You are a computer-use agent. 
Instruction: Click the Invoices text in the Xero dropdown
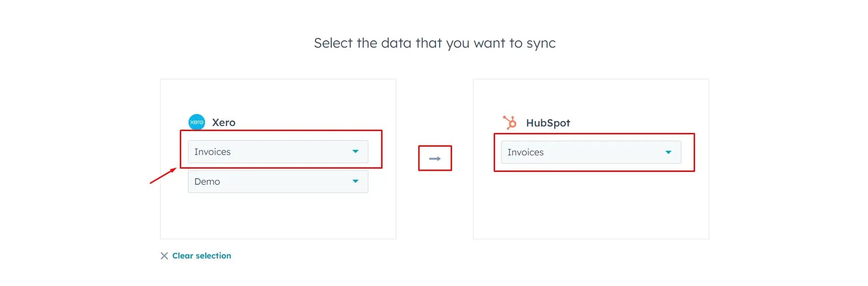pyautogui.click(x=212, y=151)
